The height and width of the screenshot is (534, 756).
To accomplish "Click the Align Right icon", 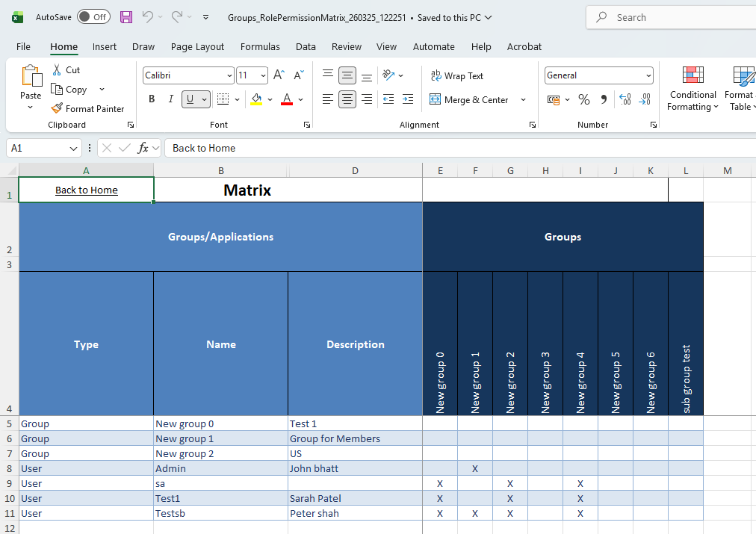I will point(366,99).
